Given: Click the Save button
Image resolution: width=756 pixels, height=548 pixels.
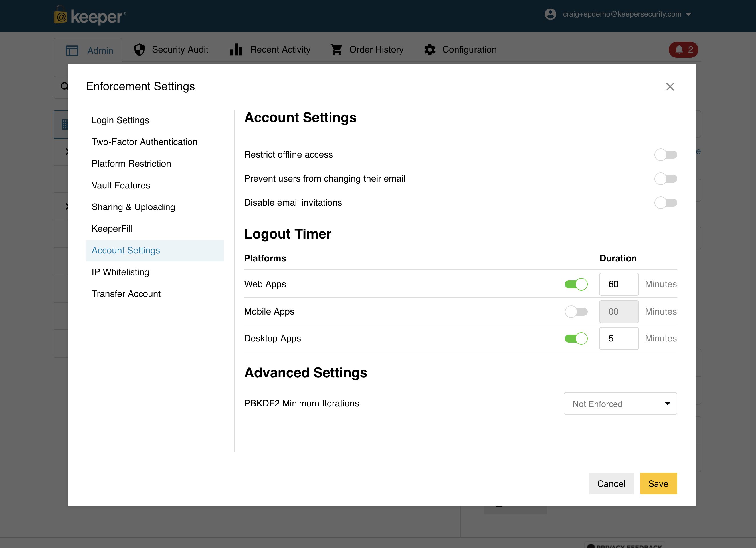Looking at the screenshot, I should click(x=658, y=483).
